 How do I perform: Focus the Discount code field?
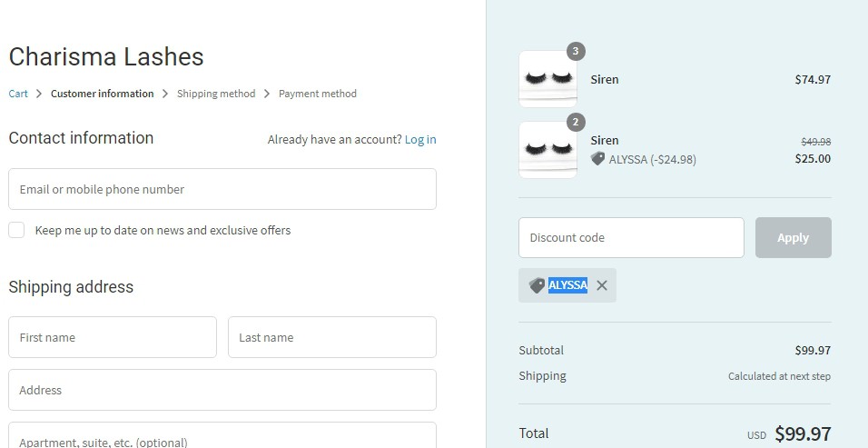click(x=631, y=237)
